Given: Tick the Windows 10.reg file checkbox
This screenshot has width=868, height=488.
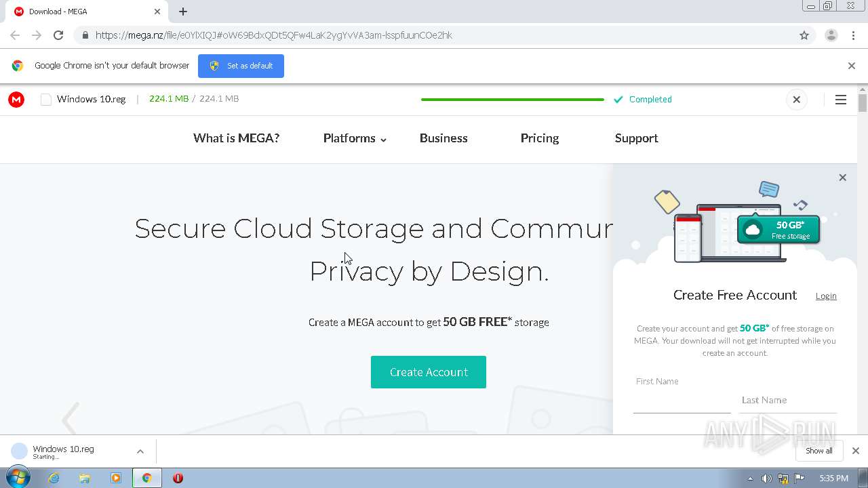Looking at the screenshot, I should tap(46, 100).
